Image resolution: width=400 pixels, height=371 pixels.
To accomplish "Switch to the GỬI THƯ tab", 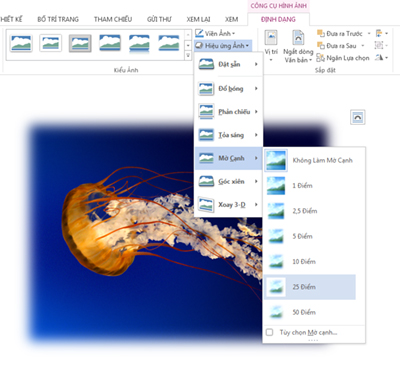I will (x=159, y=19).
